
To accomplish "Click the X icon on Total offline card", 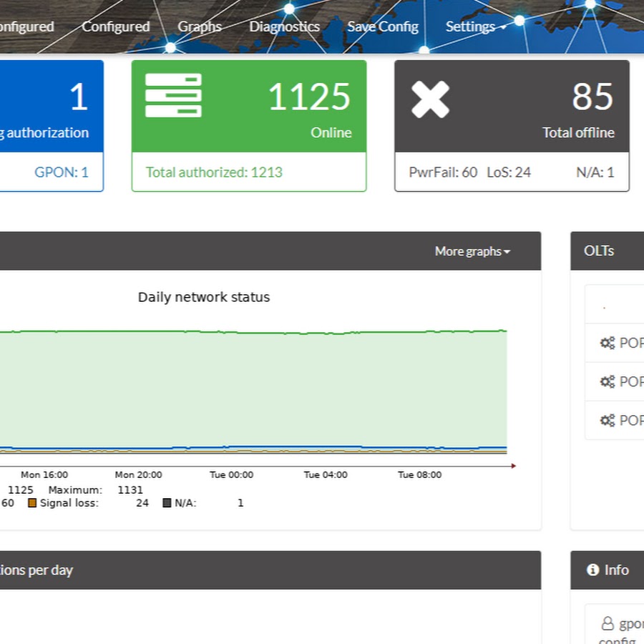I will pyautogui.click(x=431, y=99).
